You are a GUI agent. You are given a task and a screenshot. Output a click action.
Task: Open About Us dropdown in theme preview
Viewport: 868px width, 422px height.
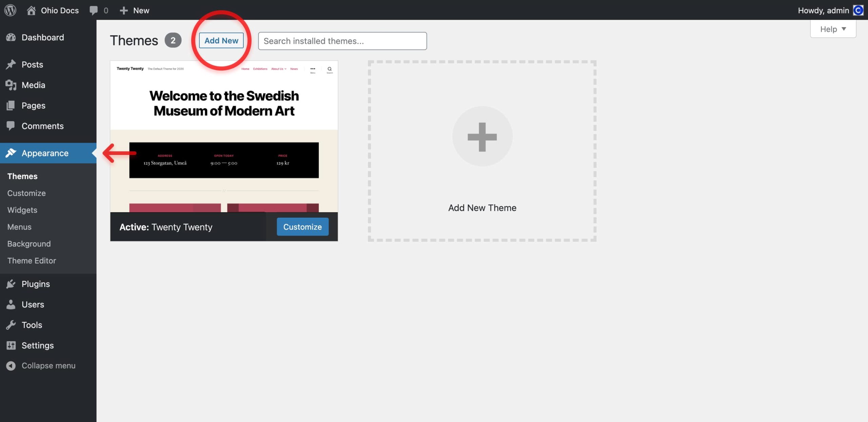click(279, 69)
